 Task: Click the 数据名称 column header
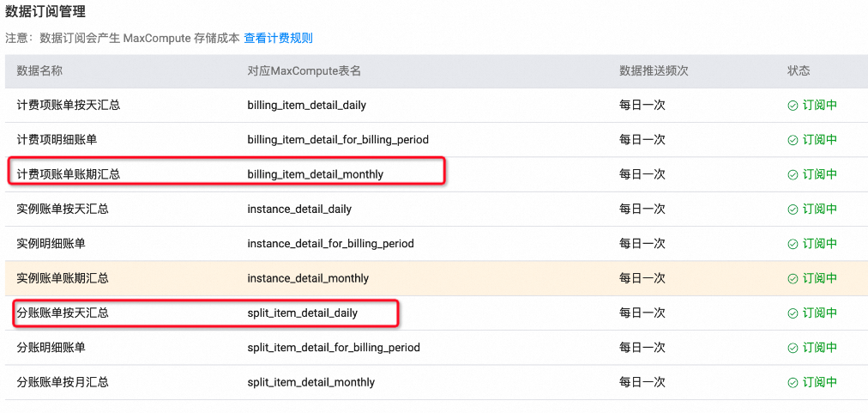[39, 70]
